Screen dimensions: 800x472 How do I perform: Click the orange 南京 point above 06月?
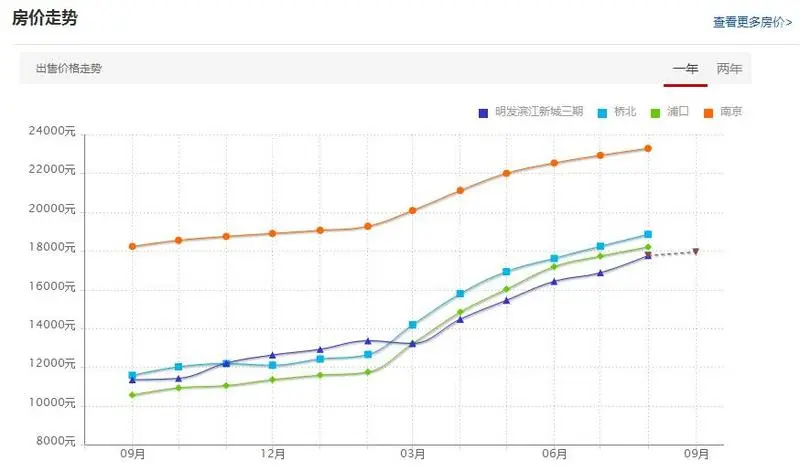click(554, 163)
